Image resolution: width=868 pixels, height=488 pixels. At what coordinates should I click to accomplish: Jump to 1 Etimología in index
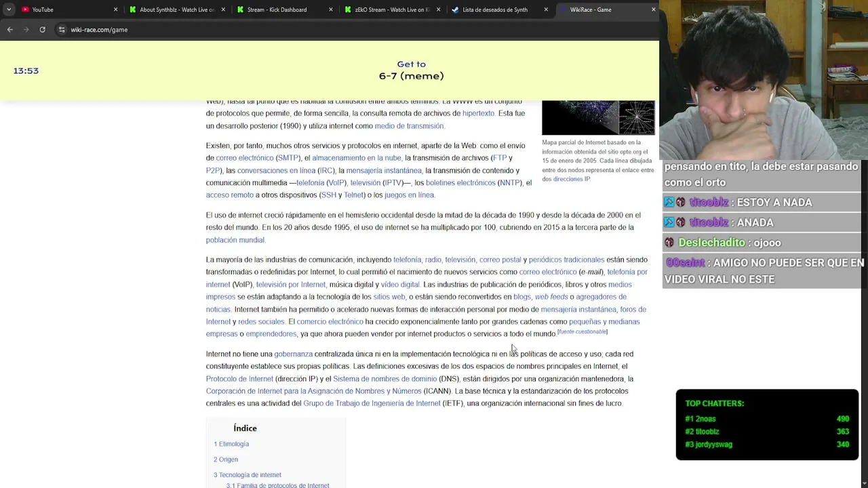click(x=231, y=444)
